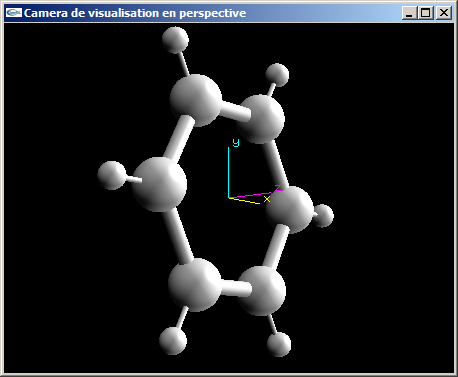Select the topmost small hydrogen atom
Screen dimensions: 458x377
(175, 40)
